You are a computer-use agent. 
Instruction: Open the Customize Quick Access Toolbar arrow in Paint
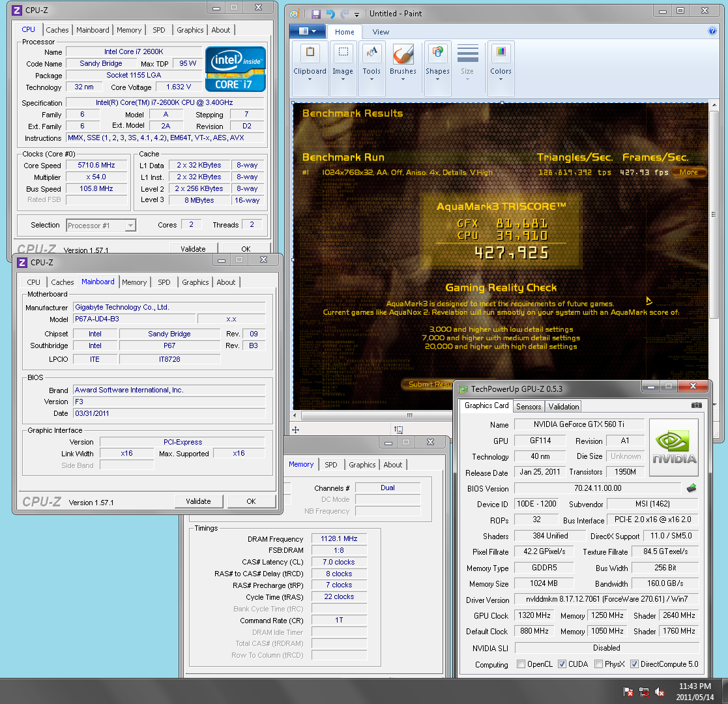click(357, 14)
